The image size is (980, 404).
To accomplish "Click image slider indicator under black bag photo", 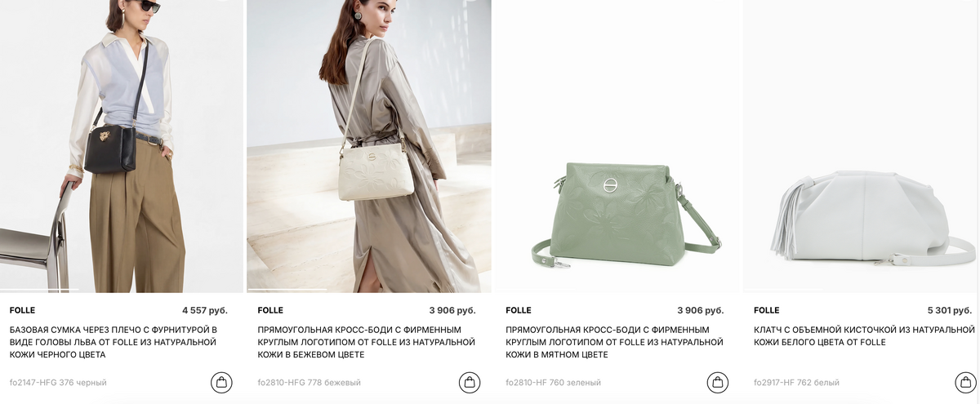I will click(x=39, y=290).
